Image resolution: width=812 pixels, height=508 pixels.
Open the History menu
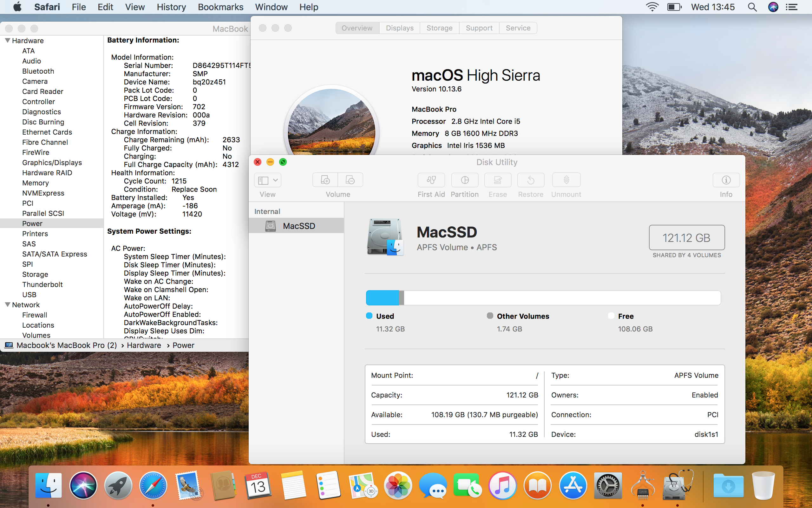pos(172,7)
